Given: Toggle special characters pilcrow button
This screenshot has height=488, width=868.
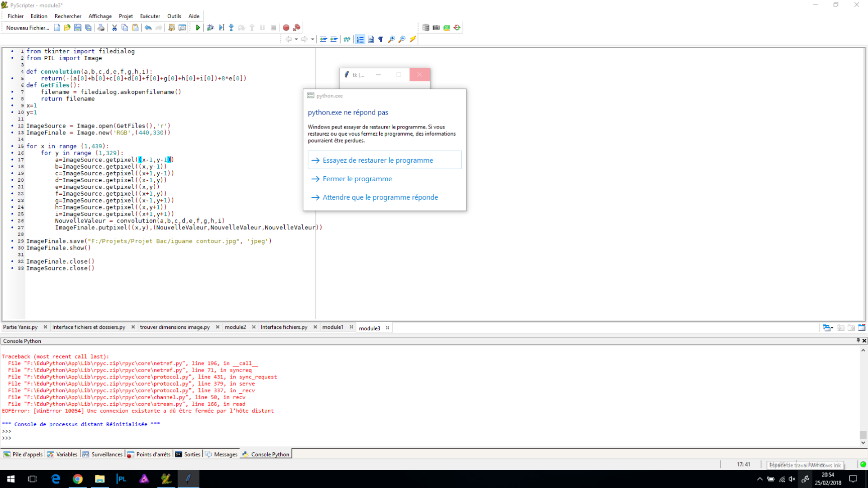Looking at the screenshot, I should coord(381,39).
